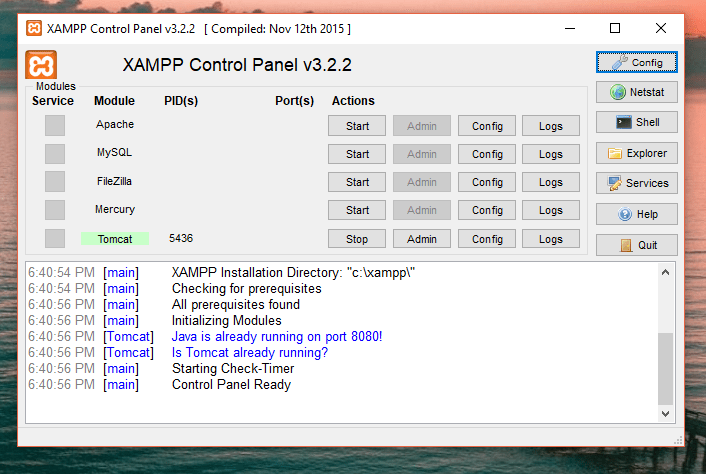This screenshot has width=706, height=474.
Task: Click the window resize grip corner
Action: click(678, 441)
